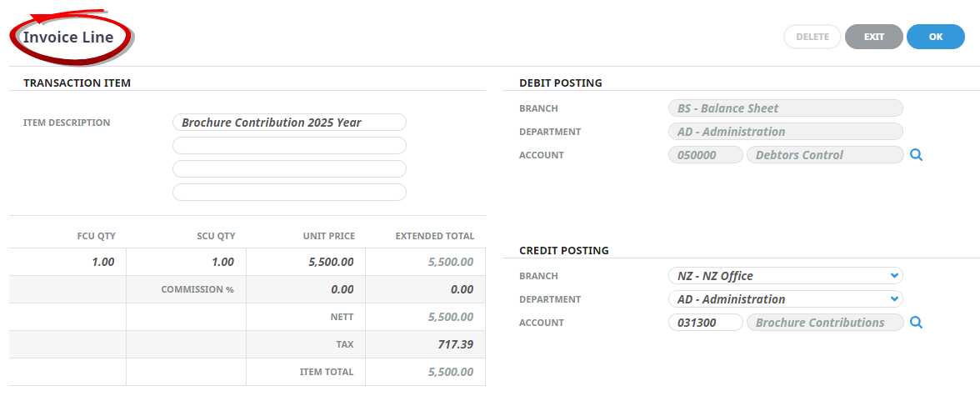
Task: Select the Unit Price 5,500.00 field
Action: tap(306, 262)
